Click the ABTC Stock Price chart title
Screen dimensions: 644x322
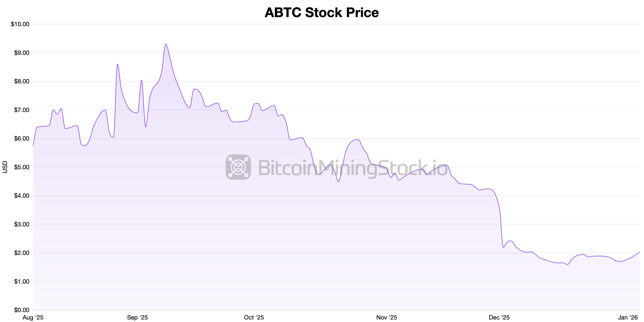[x=321, y=12]
